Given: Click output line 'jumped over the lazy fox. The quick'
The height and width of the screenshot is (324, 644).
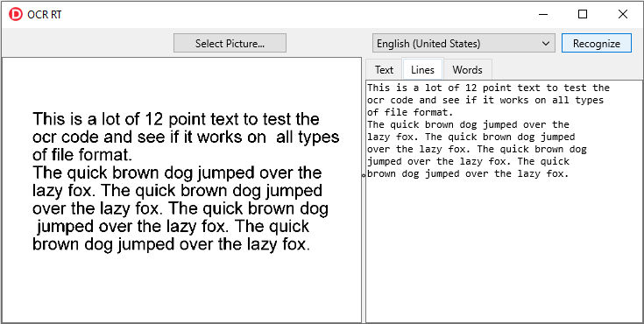Looking at the screenshot, I should [x=468, y=161].
